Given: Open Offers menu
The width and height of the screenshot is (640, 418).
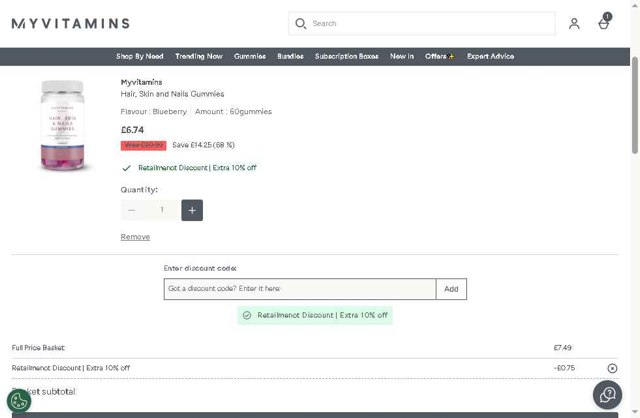Looking at the screenshot, I should pyautogui.click(x=440, y=56).
